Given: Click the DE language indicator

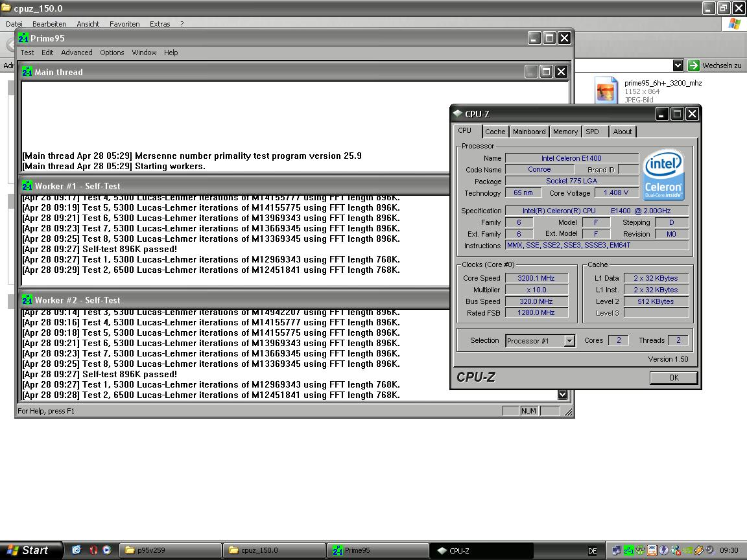Looking at the screenshot, I should click(x=592, y=551).
